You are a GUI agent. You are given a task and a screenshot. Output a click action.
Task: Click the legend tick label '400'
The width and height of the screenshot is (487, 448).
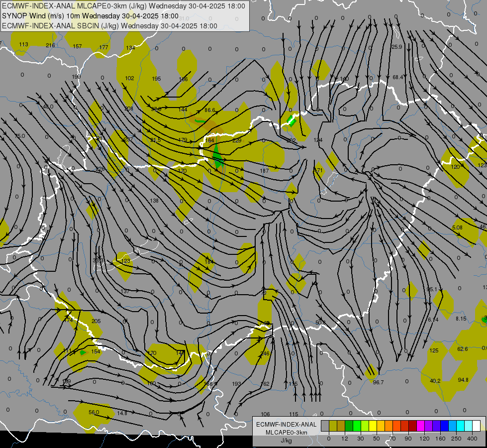(472, 439)
